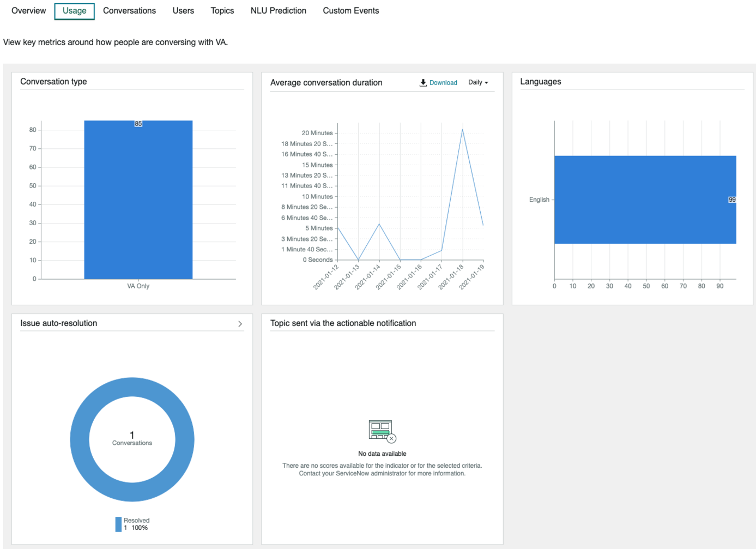The image size is (756, 549).
Task: Click the Resolved legend label
Action: click(x=136, y=521)
